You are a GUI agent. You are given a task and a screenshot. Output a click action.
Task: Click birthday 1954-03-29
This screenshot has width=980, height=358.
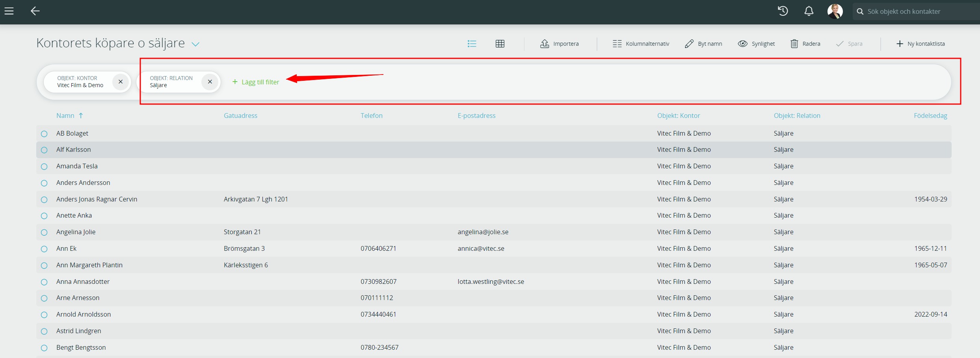pos(931,199)
